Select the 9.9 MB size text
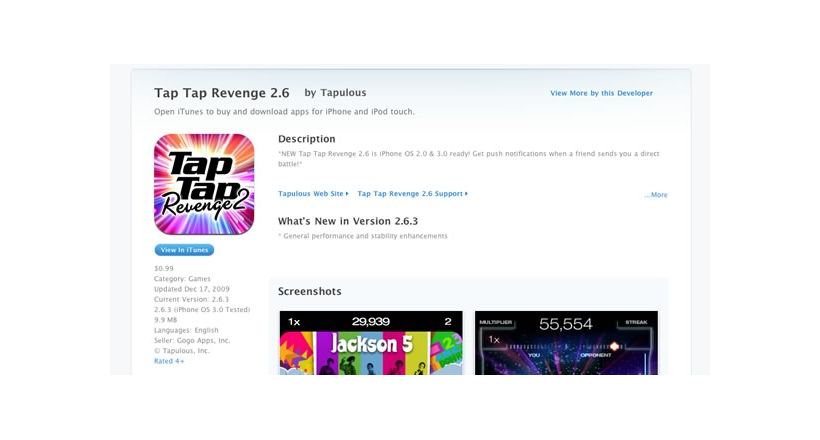The image size is (820, 440). pos(165,320)
